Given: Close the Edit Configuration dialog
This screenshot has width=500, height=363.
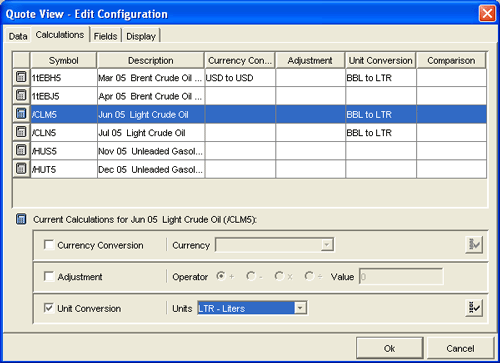Looking at the screenshot, I should 487,14.
